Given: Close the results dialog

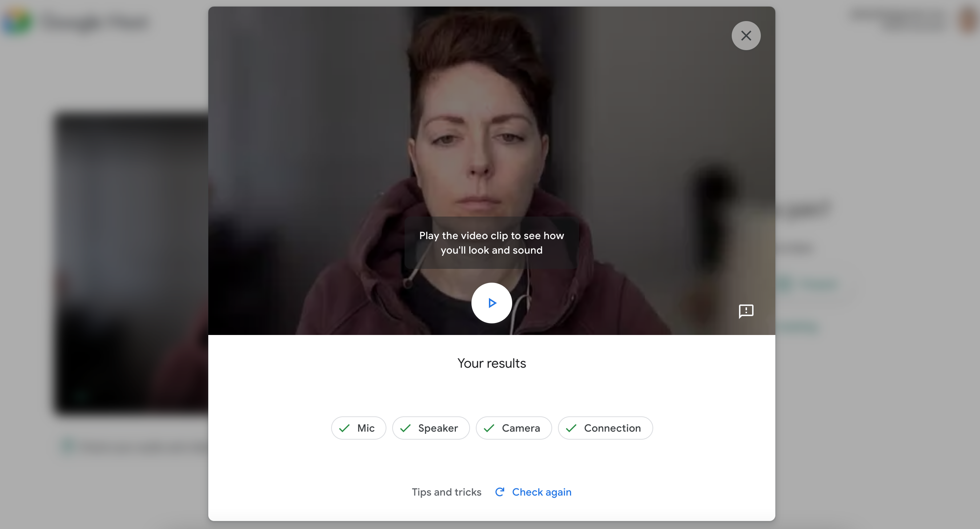Looking at the screenshot, I should [746, 35].
